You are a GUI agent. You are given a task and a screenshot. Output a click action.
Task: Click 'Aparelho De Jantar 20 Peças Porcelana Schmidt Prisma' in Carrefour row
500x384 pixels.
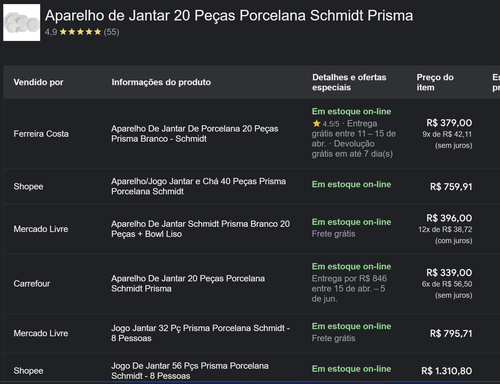188,284
